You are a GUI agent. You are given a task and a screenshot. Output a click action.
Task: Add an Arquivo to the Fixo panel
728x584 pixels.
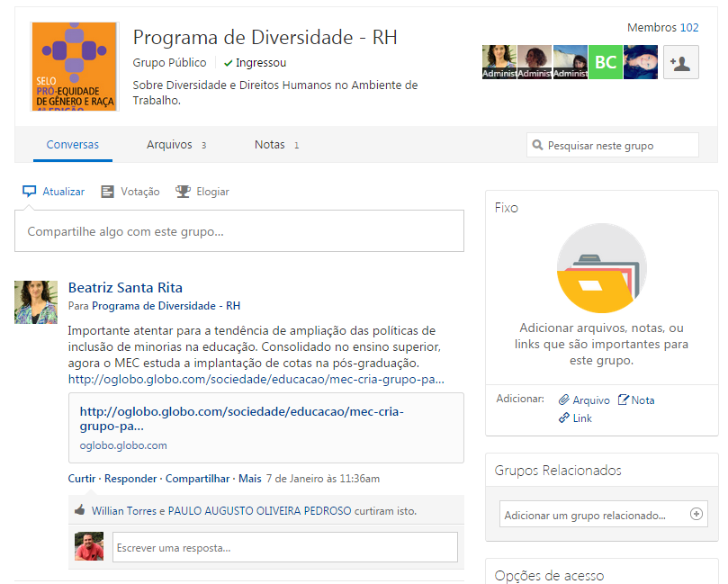coord(584,400)
